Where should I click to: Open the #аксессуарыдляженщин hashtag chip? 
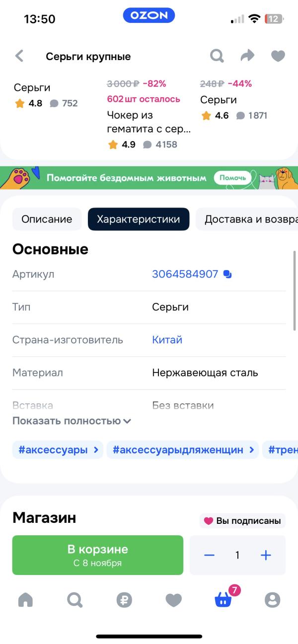pyautogui.click(x=183, y=450)
